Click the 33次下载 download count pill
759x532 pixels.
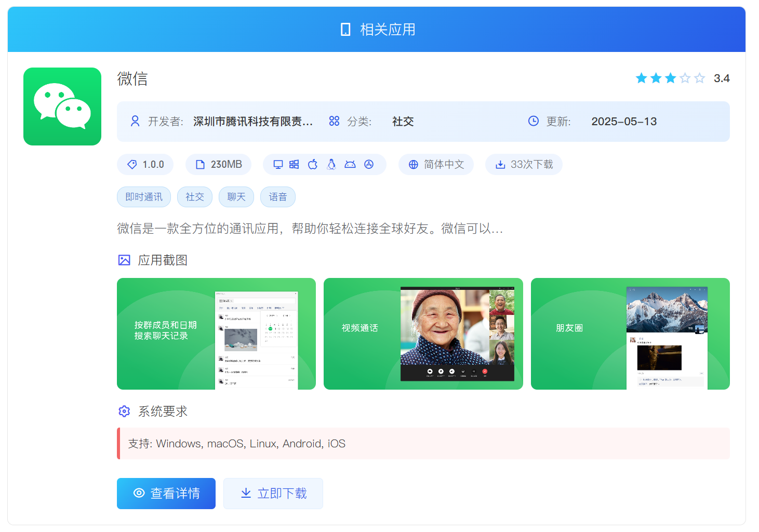tap(524, 164)
